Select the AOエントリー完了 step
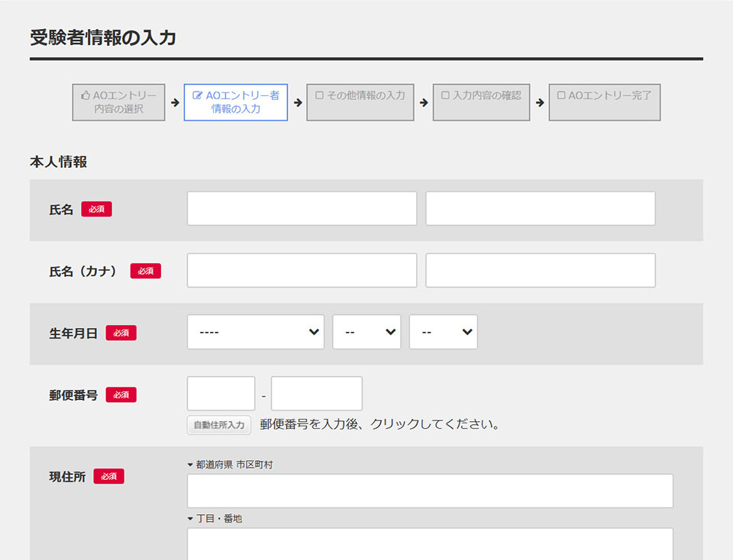The width and height of the screenshot is (733, 560). pos(604,102)
